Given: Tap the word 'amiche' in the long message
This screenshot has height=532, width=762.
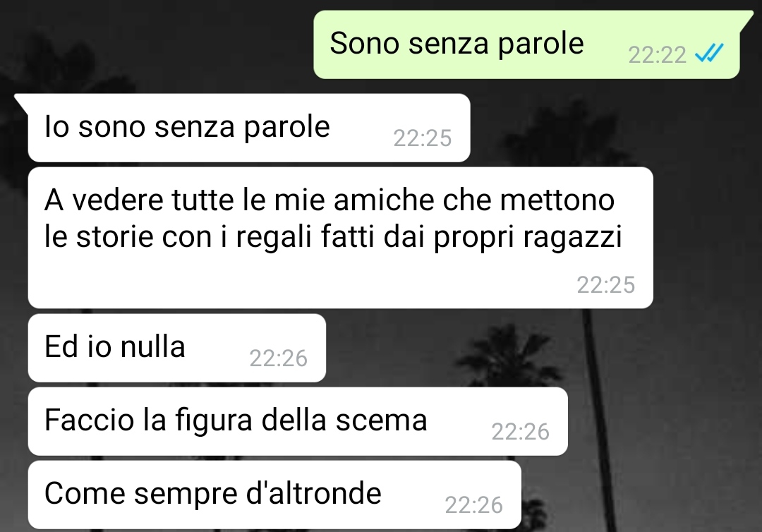Looking at the screenshot, I should (x=384, y=200).
